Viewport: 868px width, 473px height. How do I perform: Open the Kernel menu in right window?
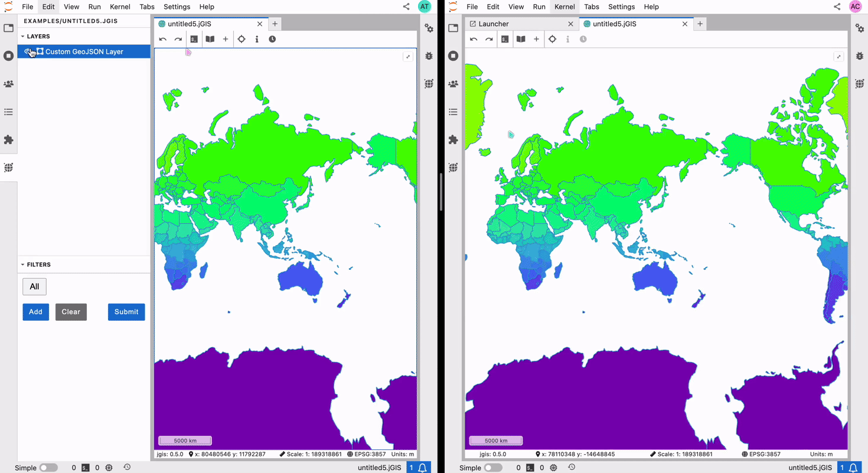pyautogui.click(x=564, y=6)
